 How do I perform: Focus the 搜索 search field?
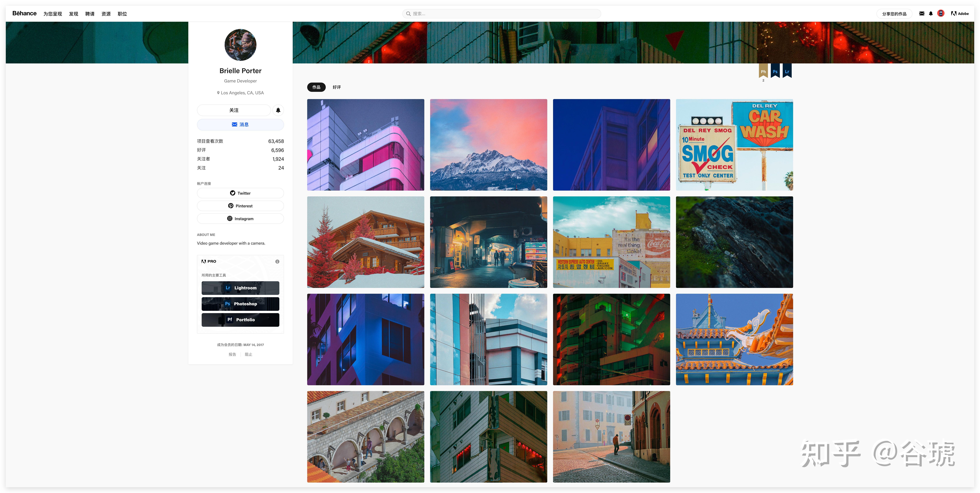501,14
